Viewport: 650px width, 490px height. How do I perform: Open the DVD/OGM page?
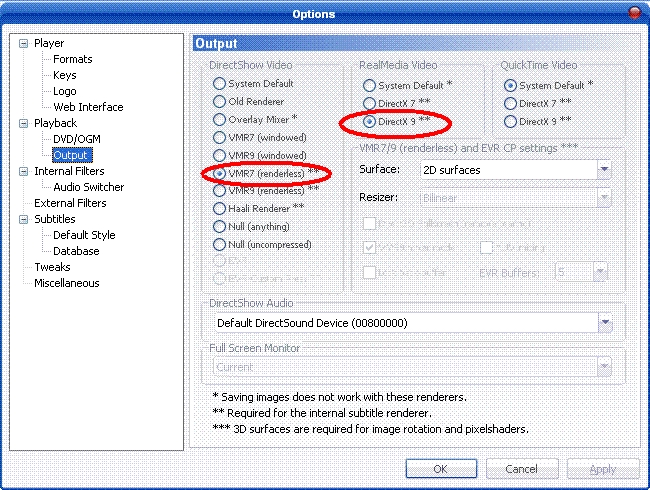77,139
